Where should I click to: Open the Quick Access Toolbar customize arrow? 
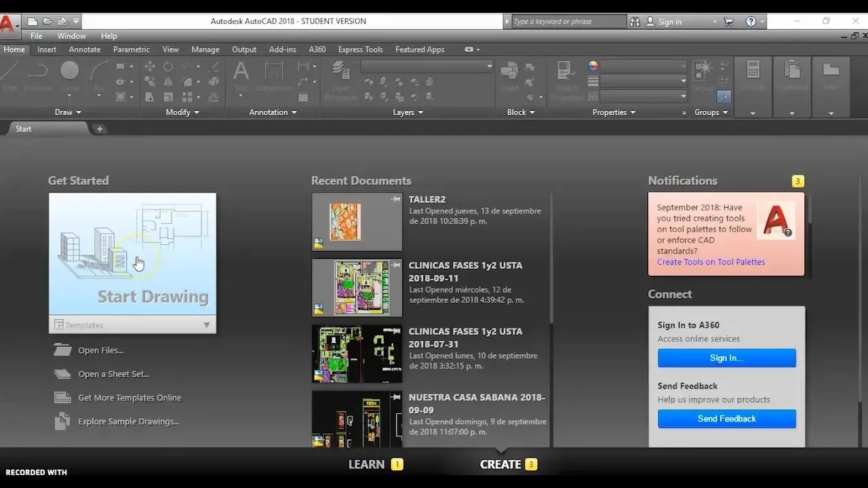pos(76,22)
